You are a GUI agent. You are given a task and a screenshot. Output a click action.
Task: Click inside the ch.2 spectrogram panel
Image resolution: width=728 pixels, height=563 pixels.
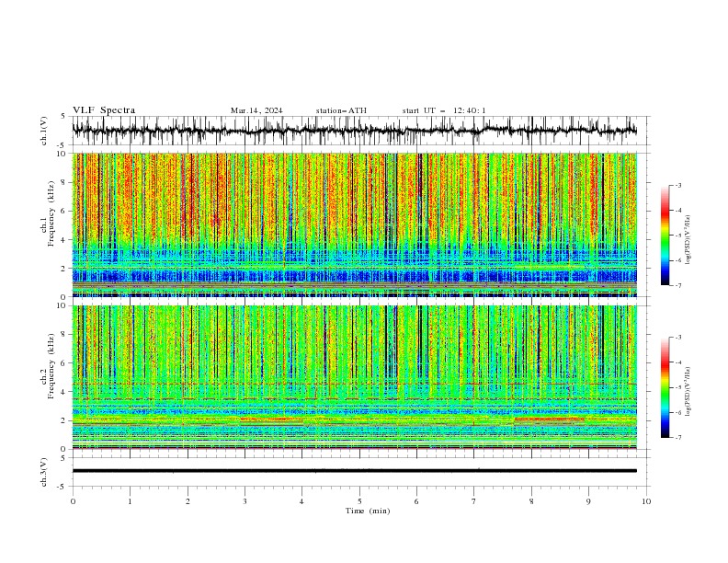354,377
